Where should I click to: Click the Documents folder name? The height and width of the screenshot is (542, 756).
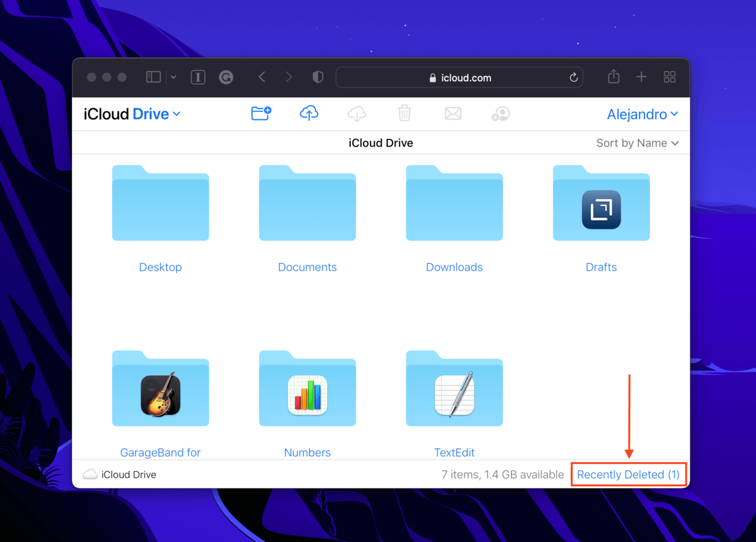coord(307,267)
